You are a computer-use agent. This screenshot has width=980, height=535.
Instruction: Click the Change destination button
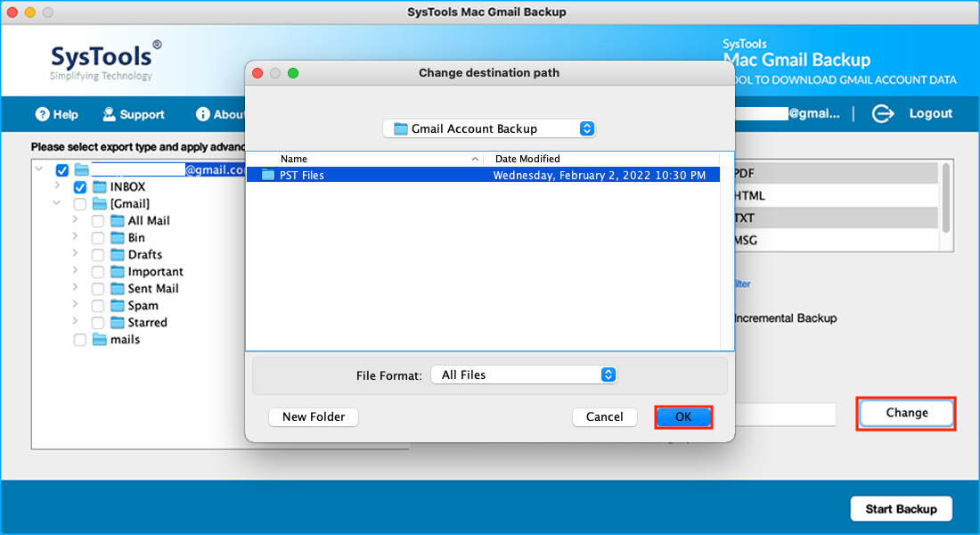point(906,413)
